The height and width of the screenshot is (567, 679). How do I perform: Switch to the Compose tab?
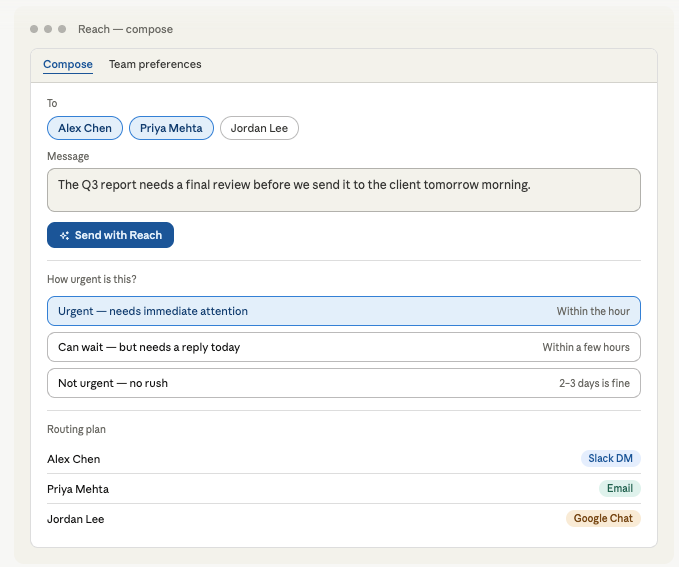(x=68, y=64)
